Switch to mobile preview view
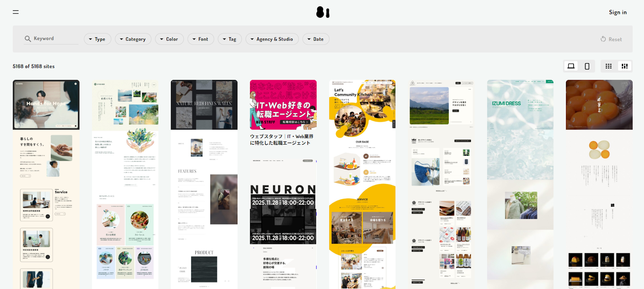The image size is (644, 289). click(x=587, y=66)
